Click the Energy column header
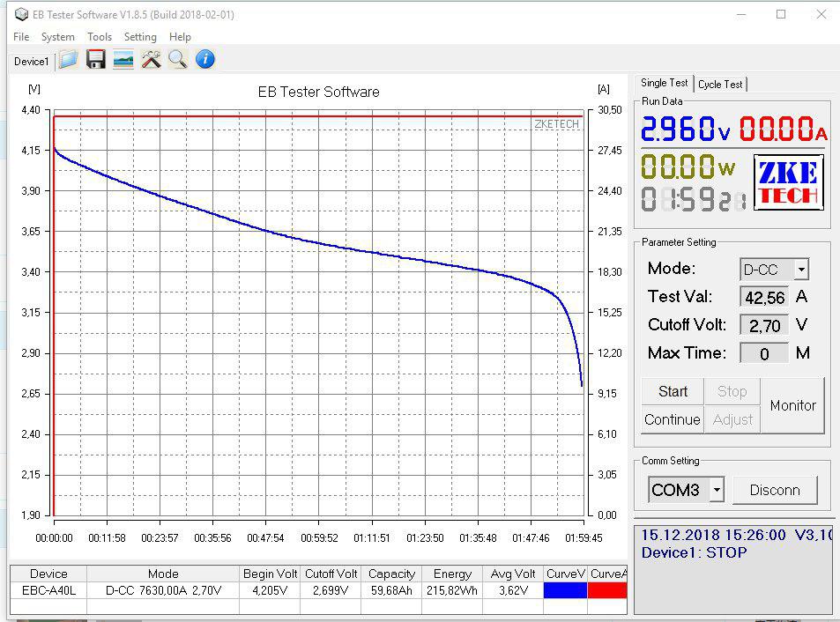This screenshot has height=622, width=840. click(x=452, y=574)
